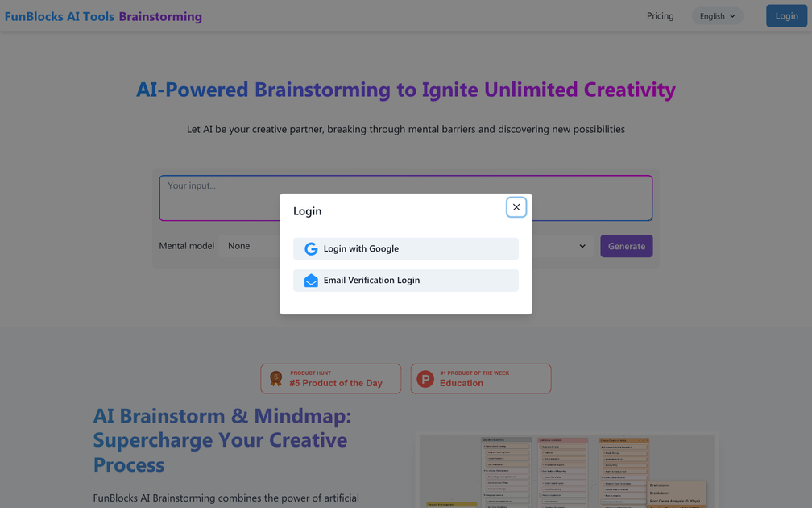Image resolution: width=812 pixels, height=508 pixels.
Task: Click the red Product Hunt "P" icon
Action: (x=425, y=378)
